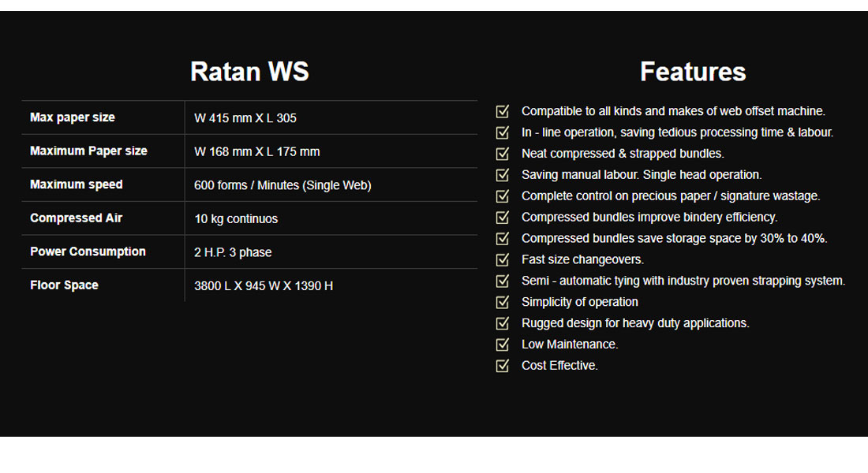The image size is (868, 473).
Task: Click the checkmark icon beside "Fast size changeovers"
Action: pyautogui.click(x=503, y=260)
